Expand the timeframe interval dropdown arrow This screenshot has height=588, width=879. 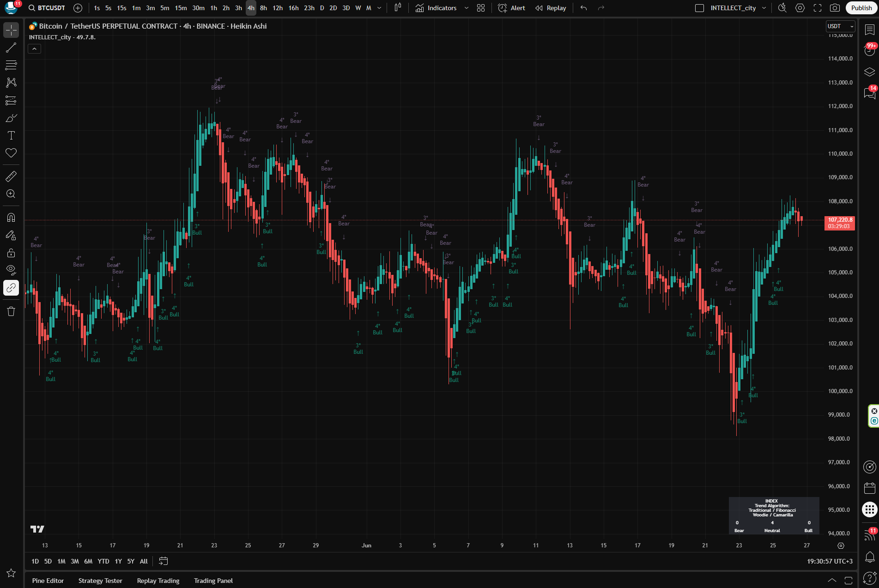[379, 8]
